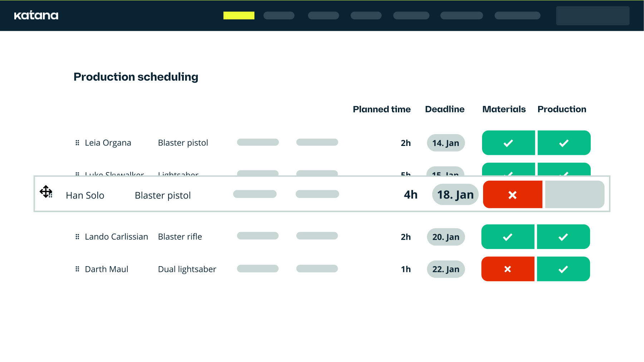The width and height of the screenshot is (644, 362).
Task: Open the 18. Jan deadline picker for Han Solo
Action: (455, 195)
